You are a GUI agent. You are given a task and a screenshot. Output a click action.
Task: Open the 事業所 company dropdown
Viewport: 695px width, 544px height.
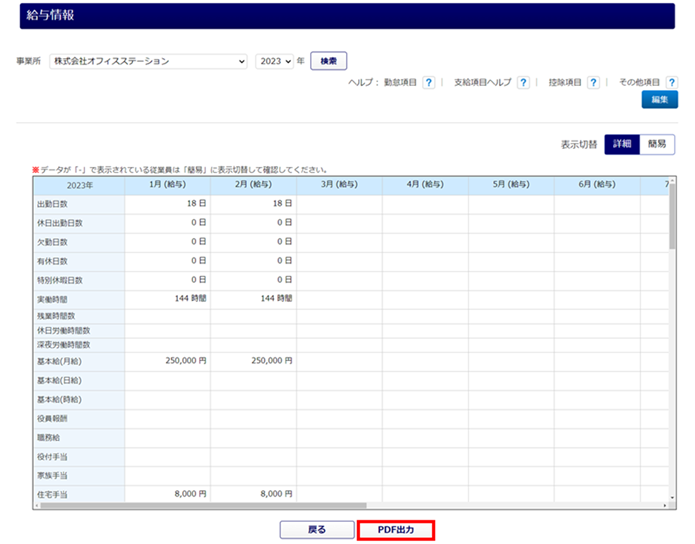click(x=148, y=61)
